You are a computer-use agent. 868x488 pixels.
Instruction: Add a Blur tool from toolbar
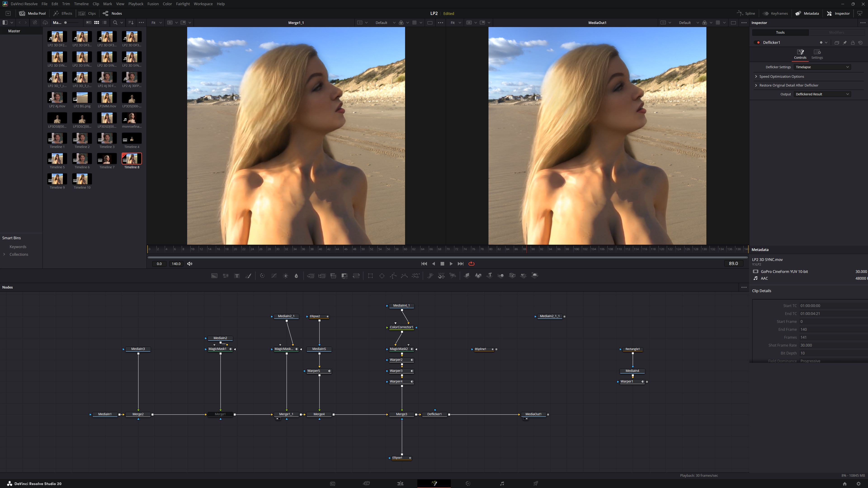click(296, 276)
